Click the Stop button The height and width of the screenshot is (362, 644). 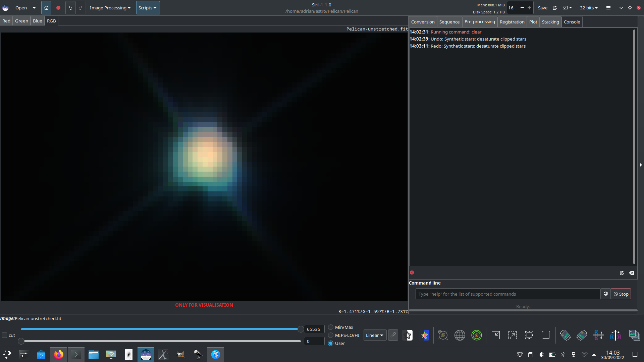tap(621, 294)
